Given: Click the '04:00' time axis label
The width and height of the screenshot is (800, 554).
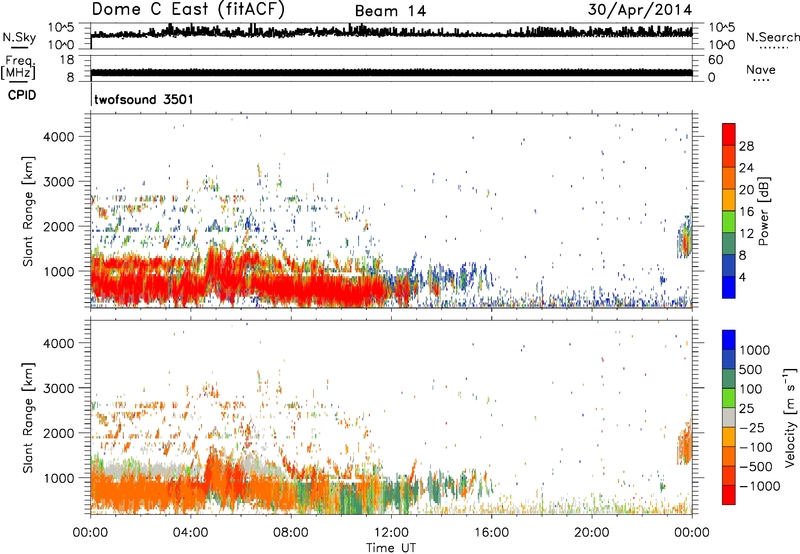Looking at the screenshot, I should (191, 533).
